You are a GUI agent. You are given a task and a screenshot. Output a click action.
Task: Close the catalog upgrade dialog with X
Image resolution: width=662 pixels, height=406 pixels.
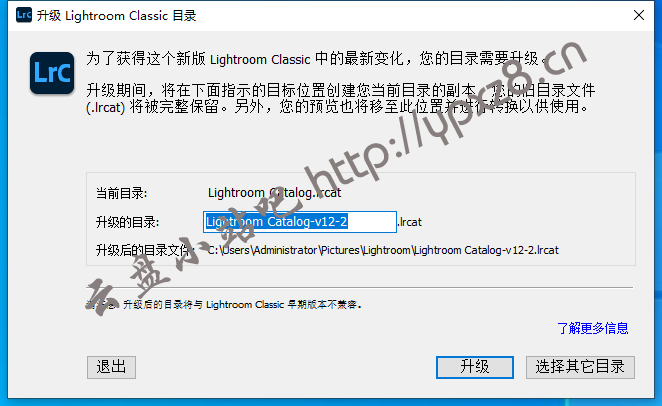click(x=639, y=15)
